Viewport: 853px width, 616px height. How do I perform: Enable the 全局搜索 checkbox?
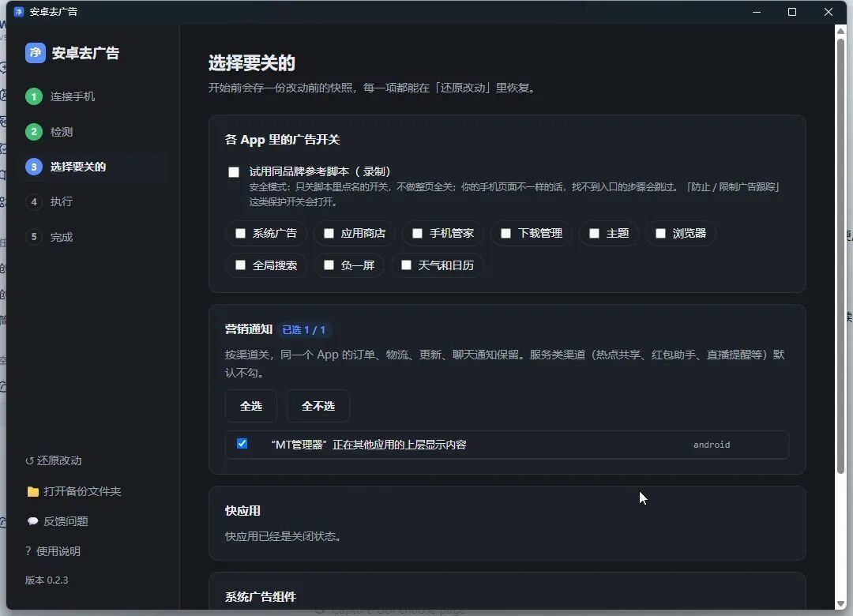click(x=240, y=265)
